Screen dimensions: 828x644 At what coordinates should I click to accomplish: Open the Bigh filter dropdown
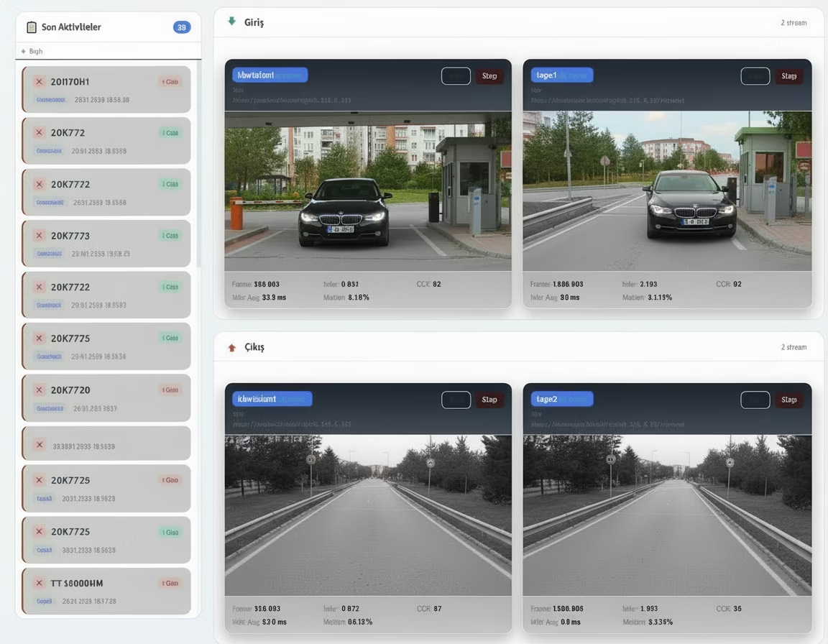point(37,51)
